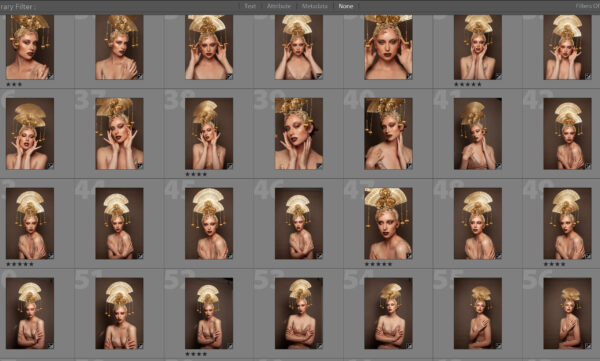Screen dimensions: 600x361
Task: Select photo 42 thumbnail
Action: 567,134
